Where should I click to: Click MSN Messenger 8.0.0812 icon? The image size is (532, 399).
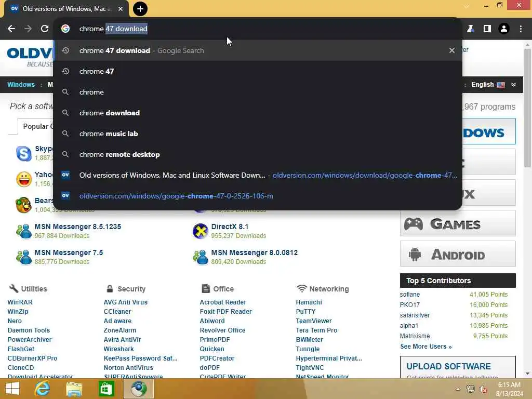pyautogui.click(x=200, y=257)
